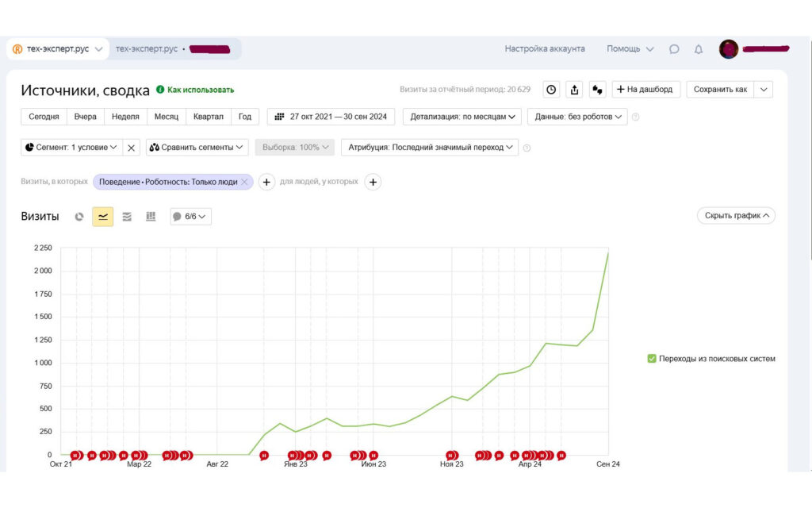Select the 'Год' period tab
This screenshot has height=508, width=812.
245,117
